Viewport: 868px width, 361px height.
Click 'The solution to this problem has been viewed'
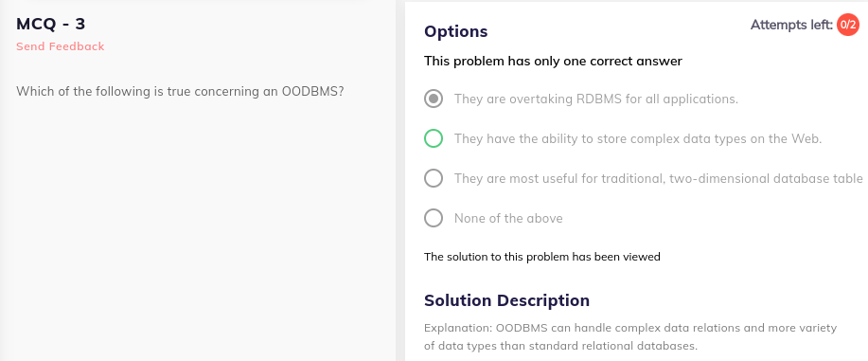click(542, 257)
